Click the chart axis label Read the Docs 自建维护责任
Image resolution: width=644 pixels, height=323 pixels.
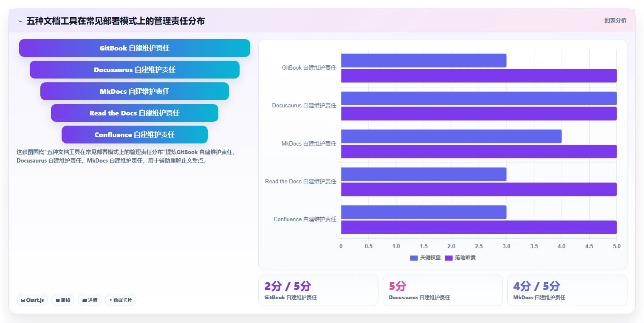point(301,181)
